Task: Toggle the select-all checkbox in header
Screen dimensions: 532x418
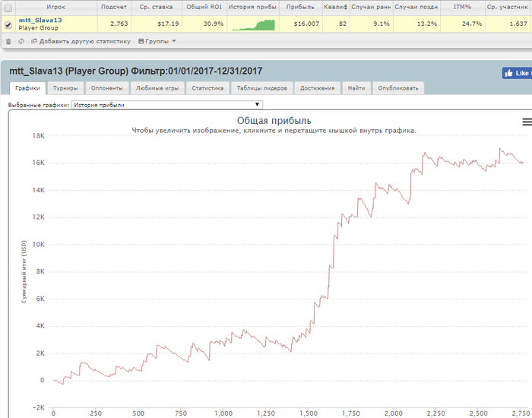Action: tap(8, 8)
